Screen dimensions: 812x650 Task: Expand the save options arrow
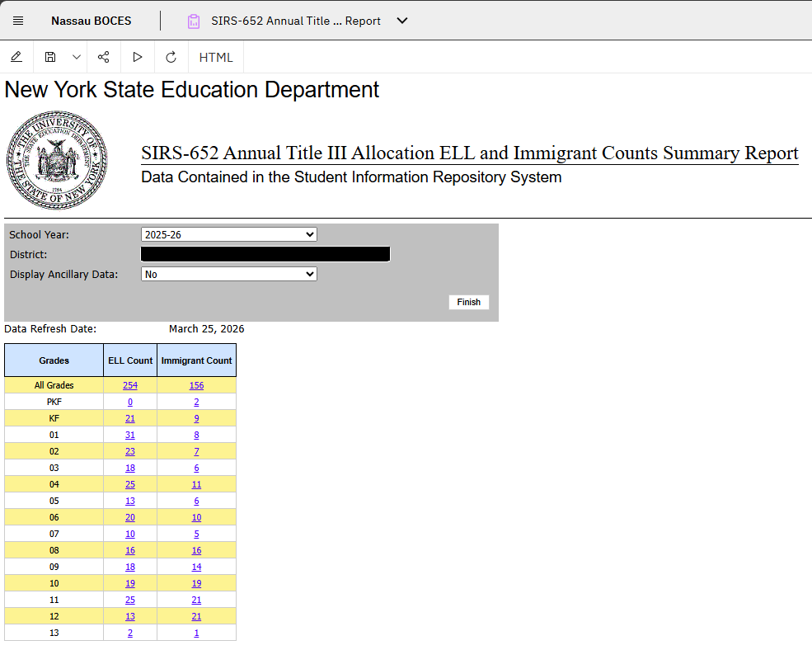pos(77,57)
